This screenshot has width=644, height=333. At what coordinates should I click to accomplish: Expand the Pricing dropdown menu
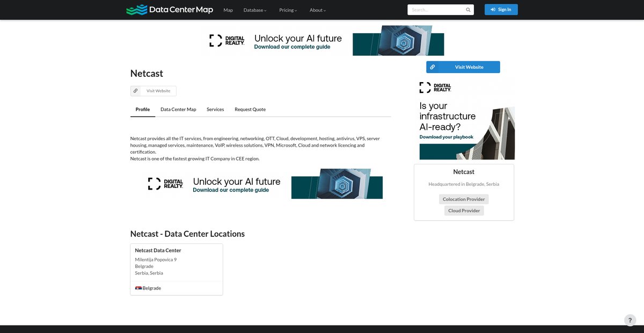pos(288,10)
